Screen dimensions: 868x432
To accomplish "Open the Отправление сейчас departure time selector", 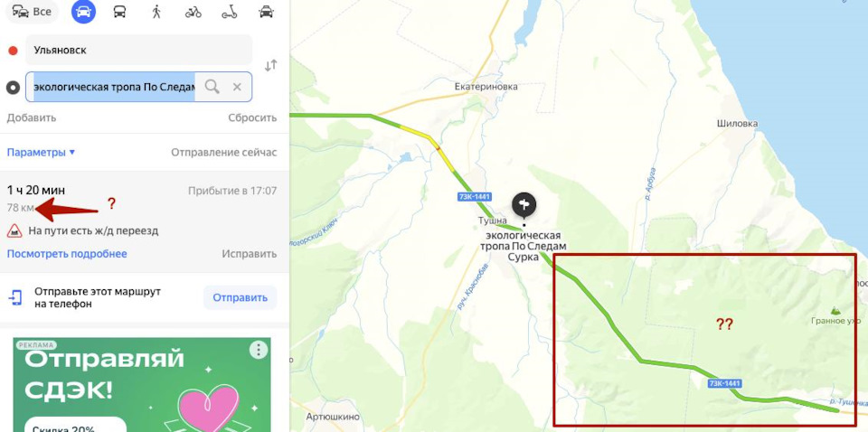I will coord(223,152).
